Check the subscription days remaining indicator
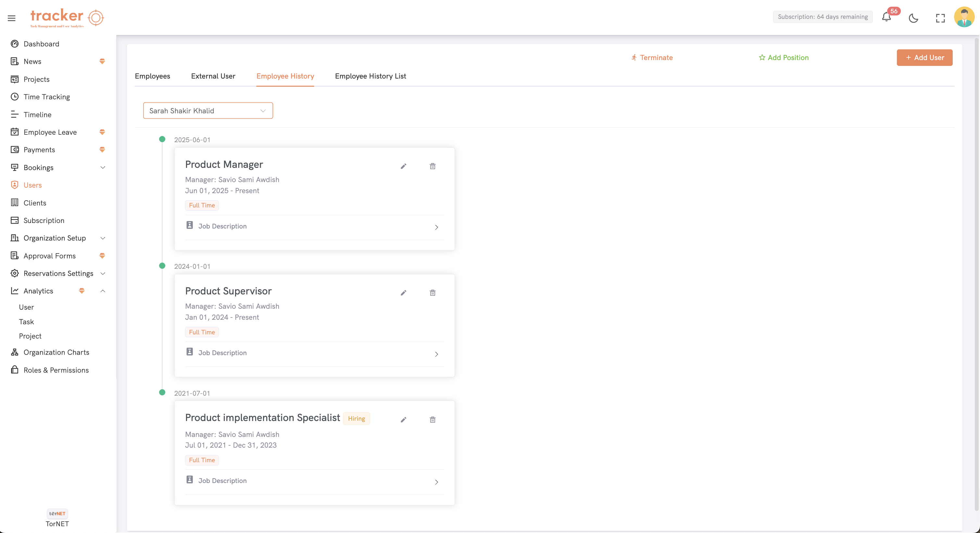The width and height of the screenshot is (980, 533). [823, 16]
